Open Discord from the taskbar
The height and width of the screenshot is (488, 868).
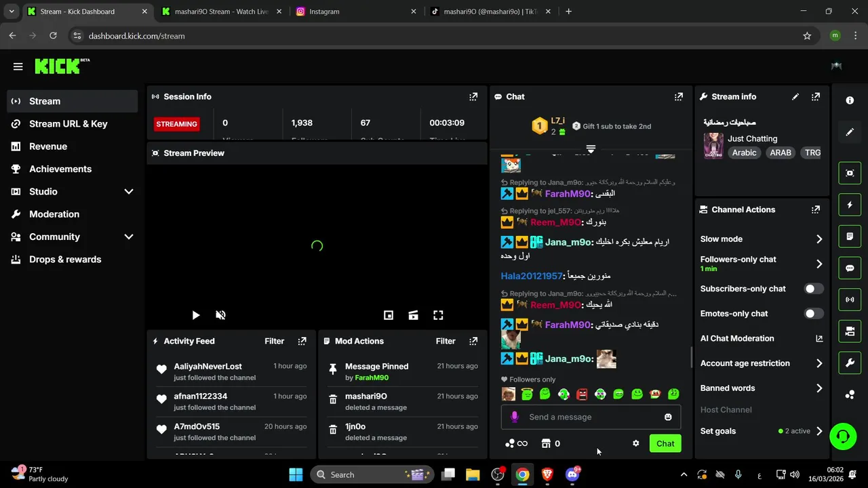(x=573, y=474)
